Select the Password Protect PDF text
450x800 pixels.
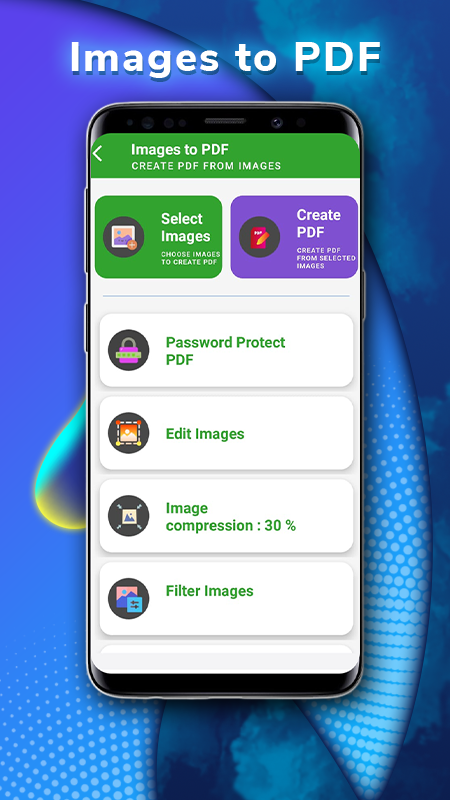(226, 351)
